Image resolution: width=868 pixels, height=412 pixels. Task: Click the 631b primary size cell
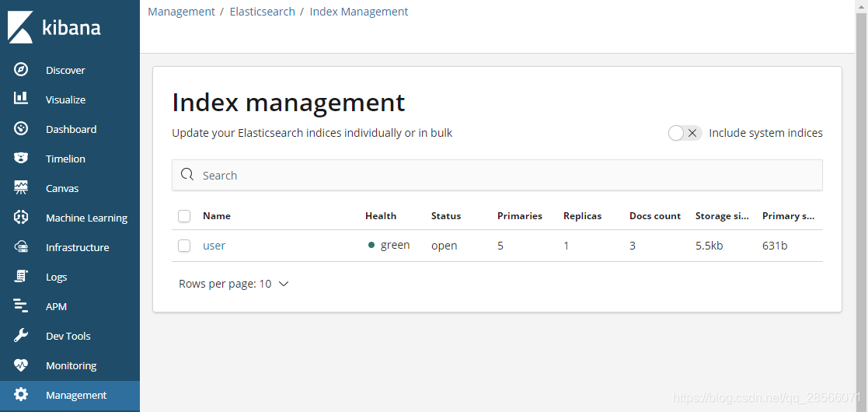(775, 246)
